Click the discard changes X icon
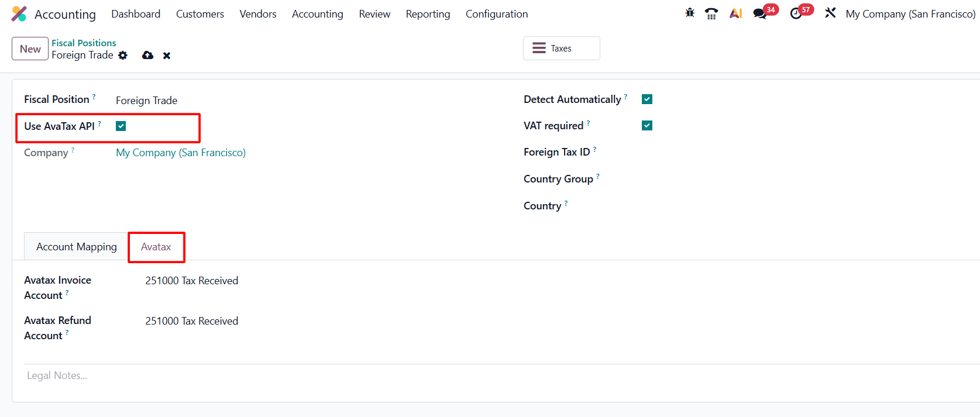Image resolution: width=980 pixels, height=417 pixels. 167,56
